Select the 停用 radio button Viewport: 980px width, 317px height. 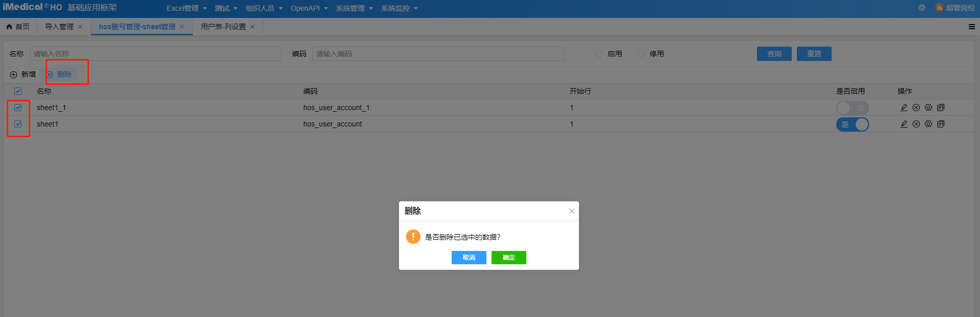click(x=641, y=54)
